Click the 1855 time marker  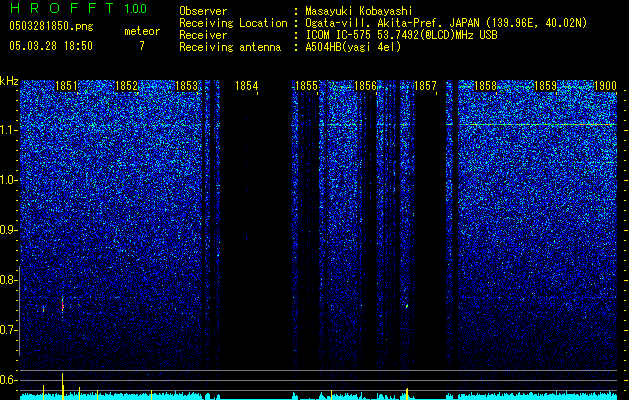pyautogui.click(x=306, y=86)
